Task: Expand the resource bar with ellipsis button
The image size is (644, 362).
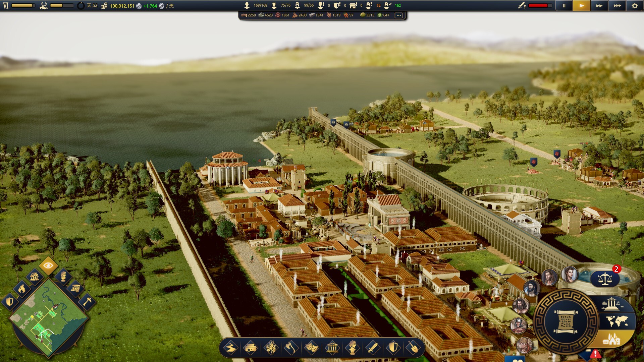Action: tap(398, 15)
